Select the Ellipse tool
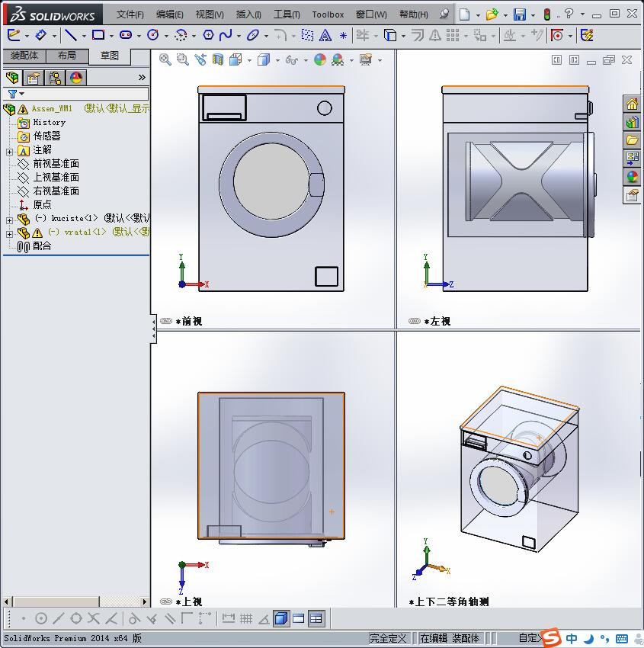Viewport: 644px width, 648px height. [253, 36]
